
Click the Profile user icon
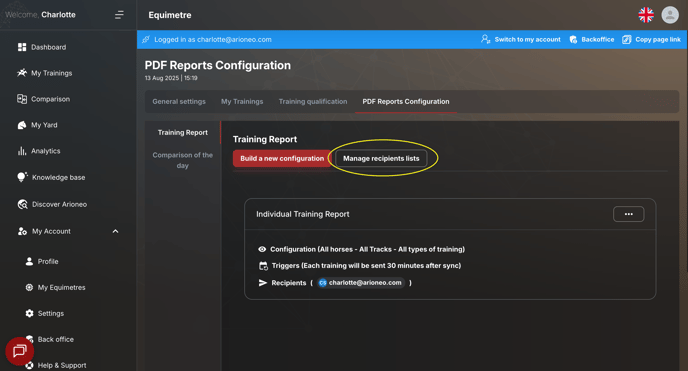29,261
